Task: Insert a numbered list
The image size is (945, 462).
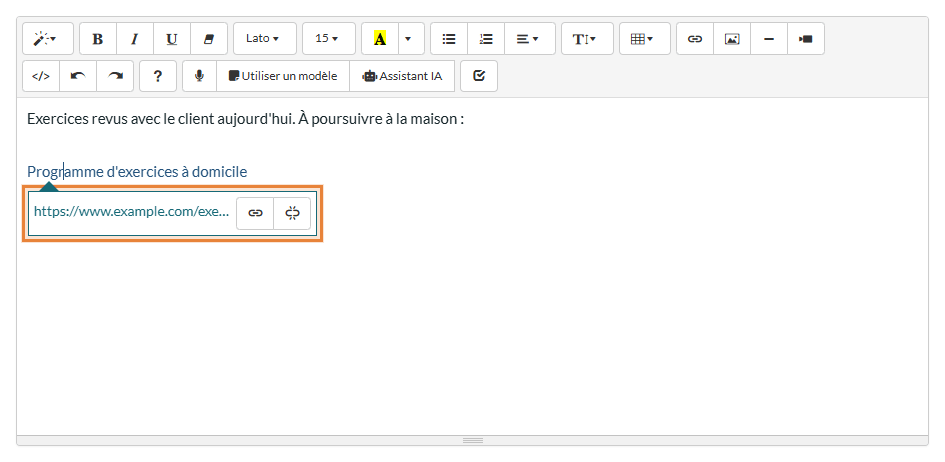Action: pos(486,39)
